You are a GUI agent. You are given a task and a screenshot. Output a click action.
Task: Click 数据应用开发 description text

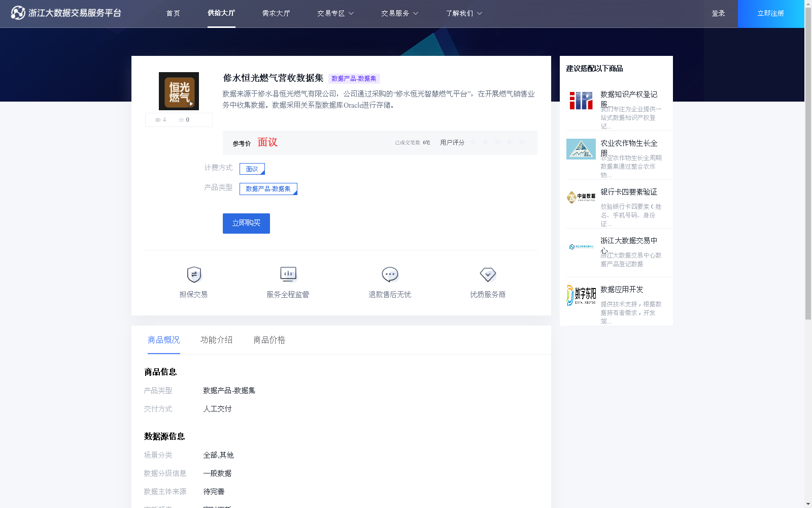click(631, 312)
